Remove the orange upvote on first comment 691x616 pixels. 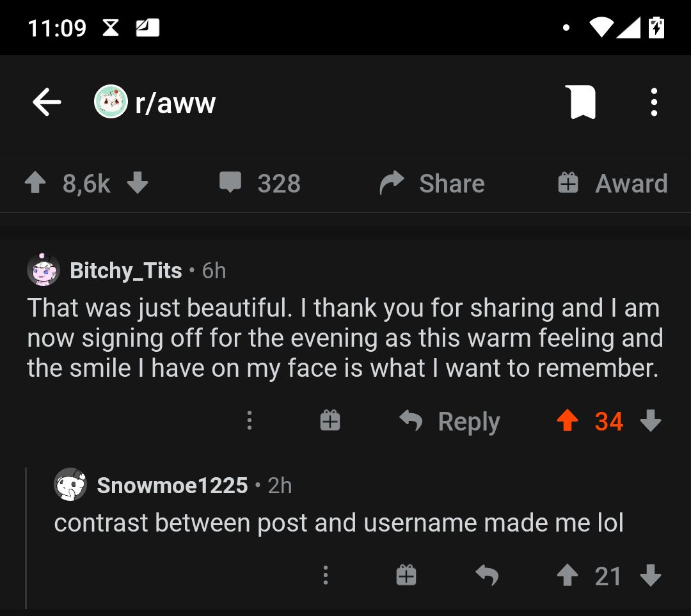pyautogui.click(x=568, y=421)
